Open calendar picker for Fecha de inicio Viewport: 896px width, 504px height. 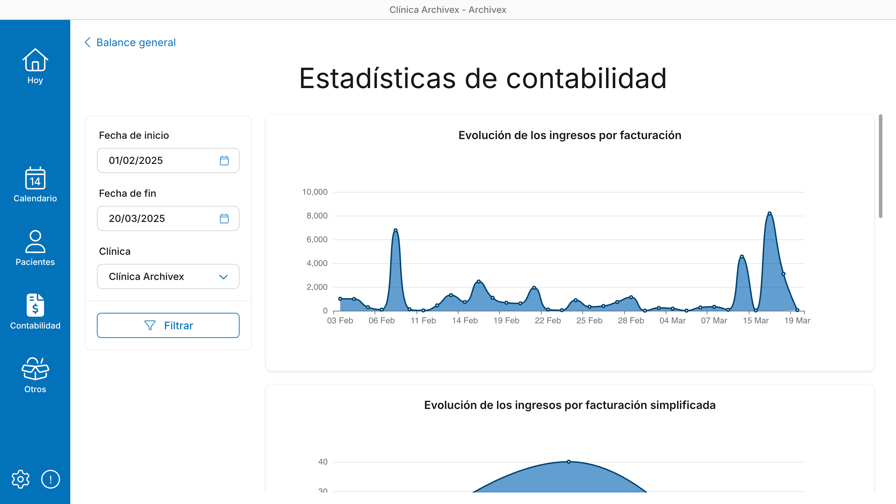[x=224, y=161]
